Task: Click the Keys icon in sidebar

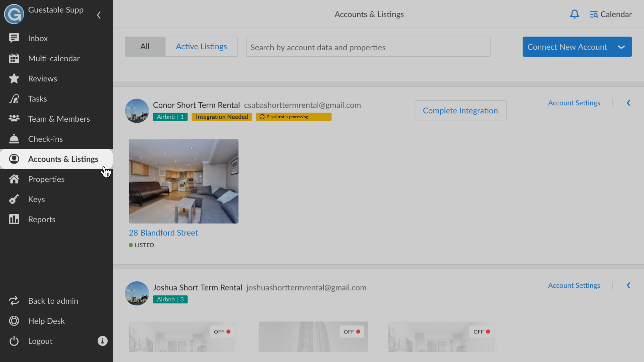Action: click(14, 199)
